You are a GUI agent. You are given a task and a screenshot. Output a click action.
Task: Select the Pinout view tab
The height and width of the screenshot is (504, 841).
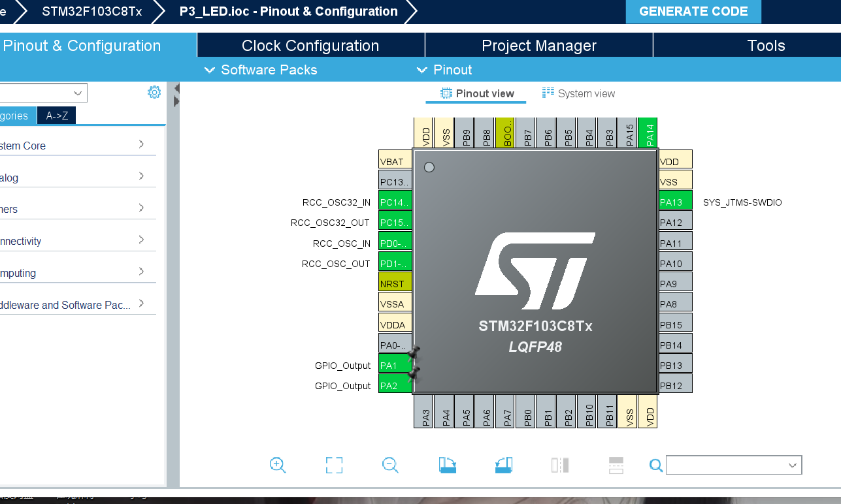coord(477,93)
